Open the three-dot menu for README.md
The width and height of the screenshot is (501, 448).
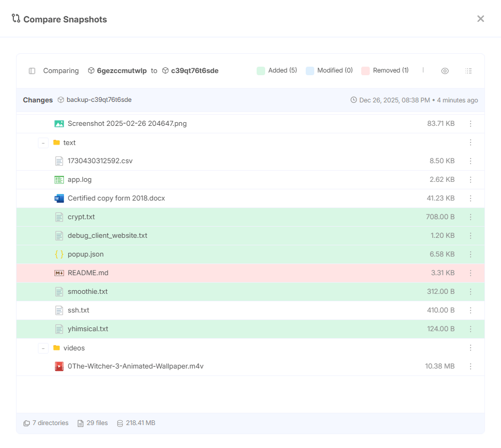pos(471,273)
